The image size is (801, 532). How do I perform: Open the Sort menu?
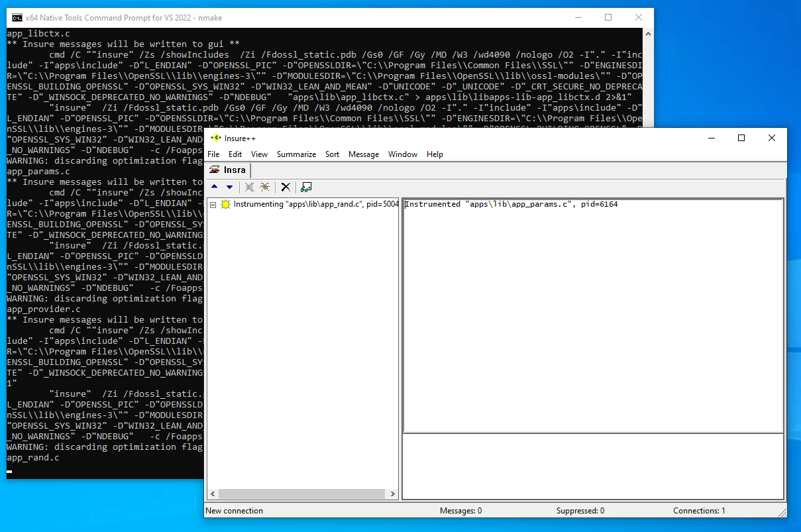coord(332,154)
